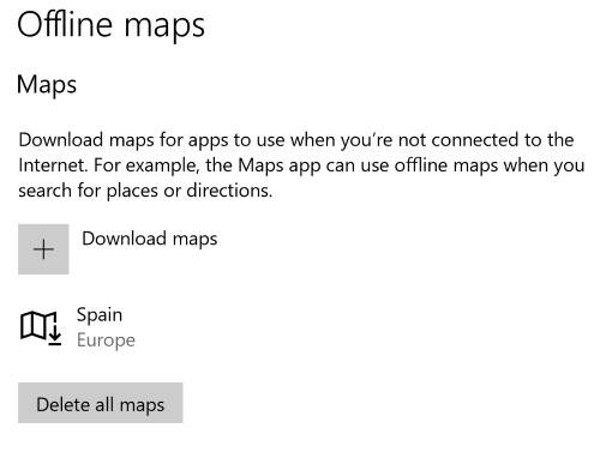600x452 pixels.
Task: Click the Maps section heading
Action: pyautogui.click(x=47, y=85)
